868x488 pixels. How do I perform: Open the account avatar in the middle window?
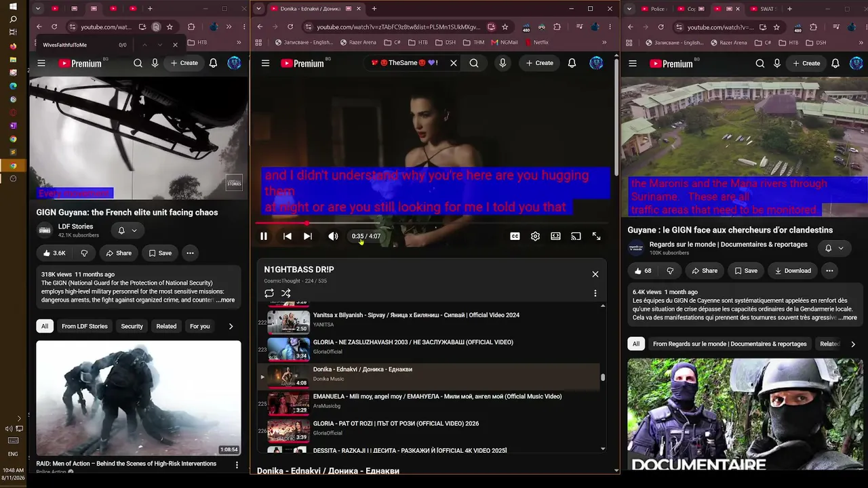596,63
